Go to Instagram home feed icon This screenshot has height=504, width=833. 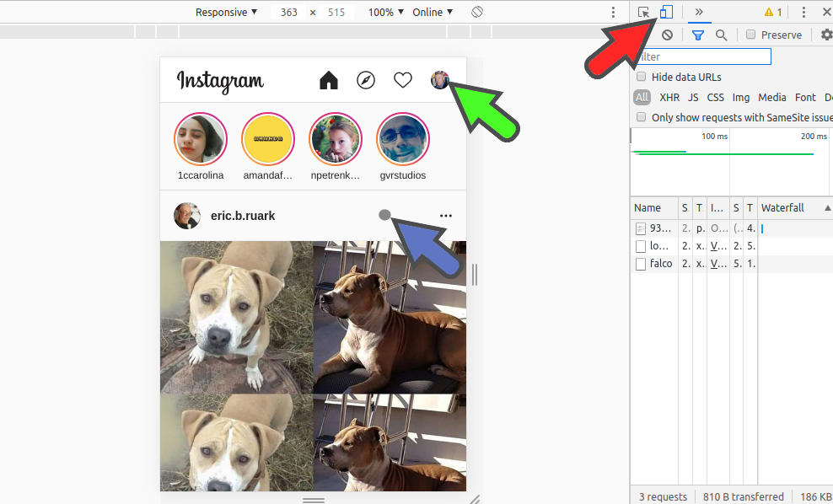click(329, 80)
